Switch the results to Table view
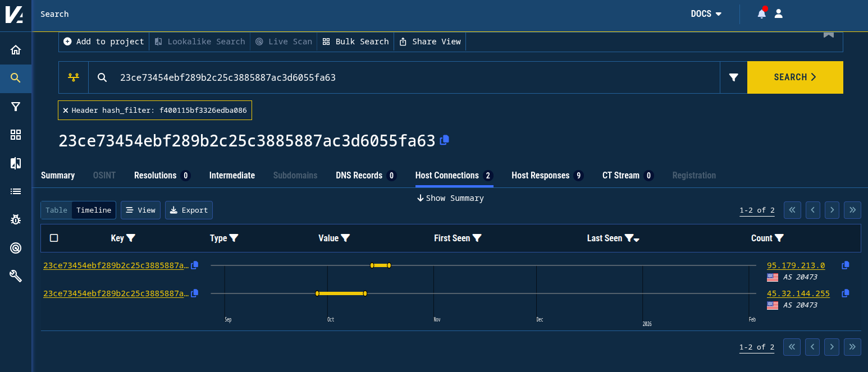 point(56,210)
